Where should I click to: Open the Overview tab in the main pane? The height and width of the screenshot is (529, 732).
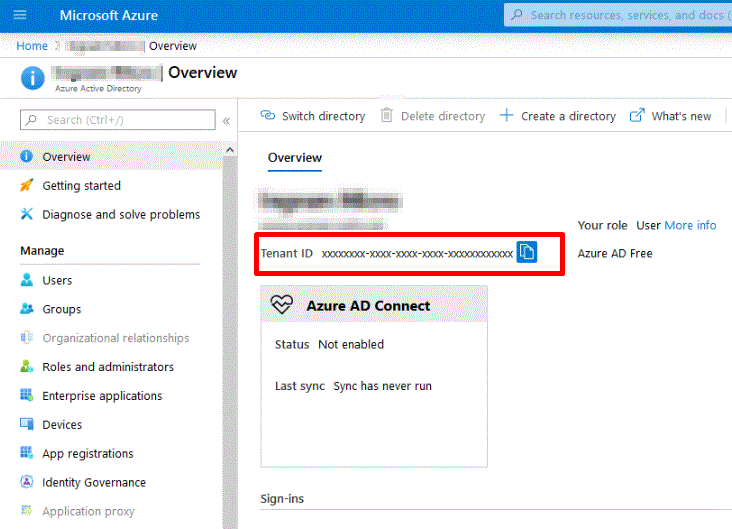click(295, 158)
